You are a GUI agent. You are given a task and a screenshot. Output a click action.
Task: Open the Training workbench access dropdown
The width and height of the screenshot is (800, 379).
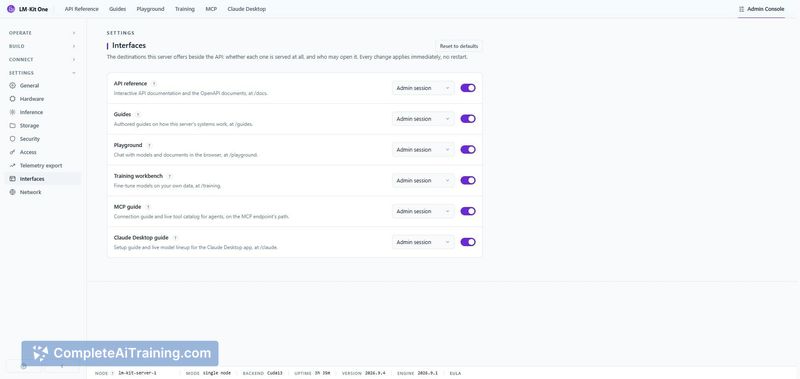(x=423, y=181)
